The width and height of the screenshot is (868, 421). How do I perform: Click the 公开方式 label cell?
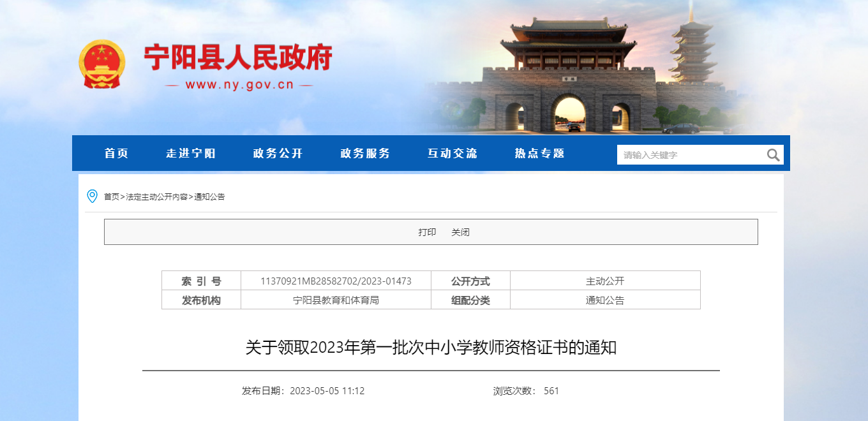[470, 281]
